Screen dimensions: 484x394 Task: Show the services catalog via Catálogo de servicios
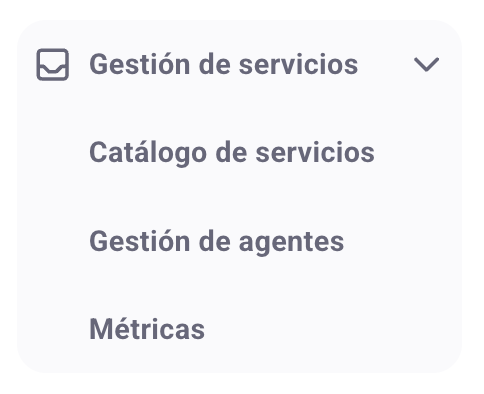[232, 153]
